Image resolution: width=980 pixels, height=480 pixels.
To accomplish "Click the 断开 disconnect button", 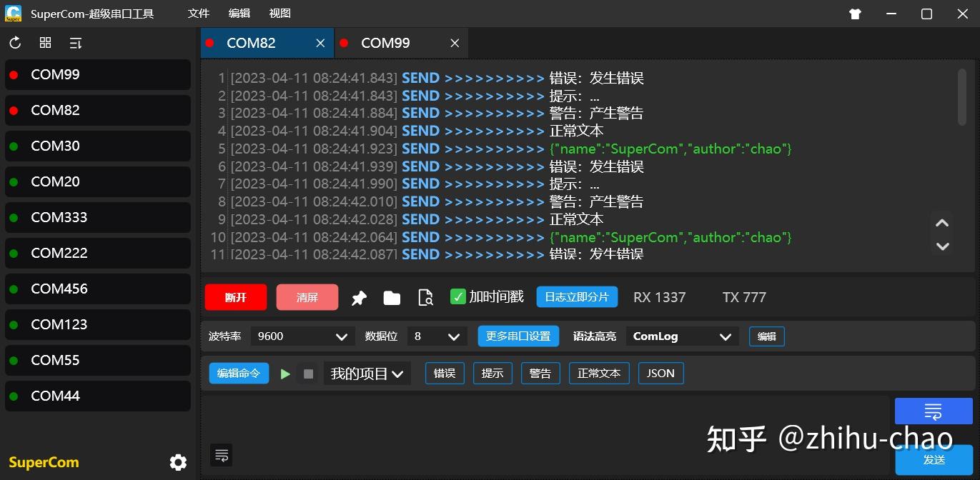I will 235,296.
